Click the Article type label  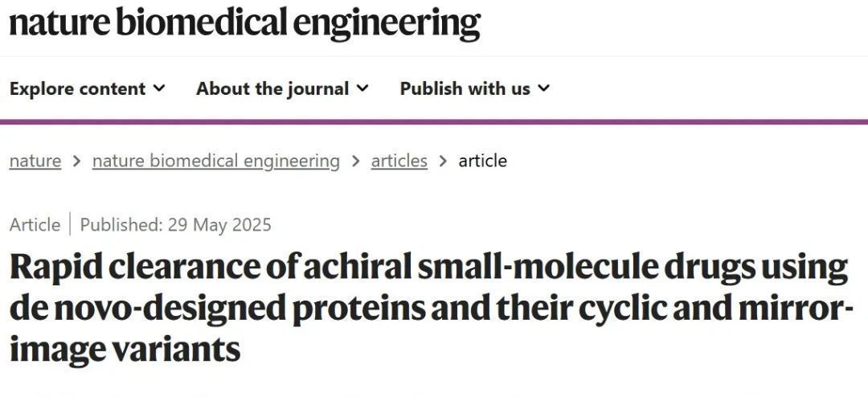tap(35, 225)
